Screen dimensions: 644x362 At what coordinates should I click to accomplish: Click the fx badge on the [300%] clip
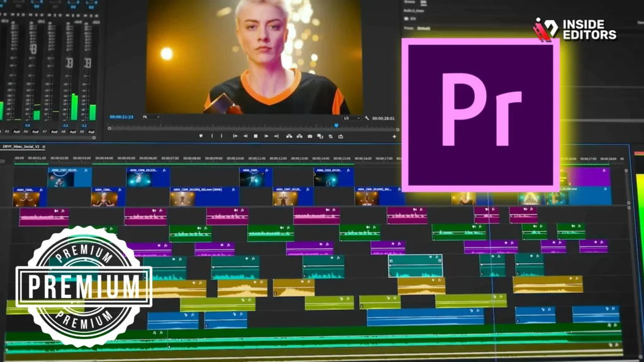point(233,190)
